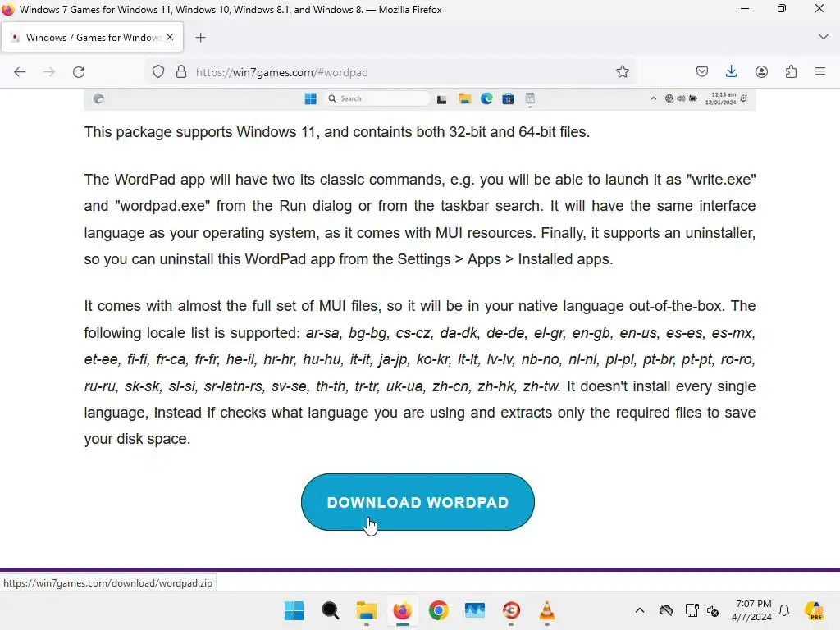Viewport: 840px width, 630px height.
Task: Restore down the Firefox window
Action: [x=782, y=8]
